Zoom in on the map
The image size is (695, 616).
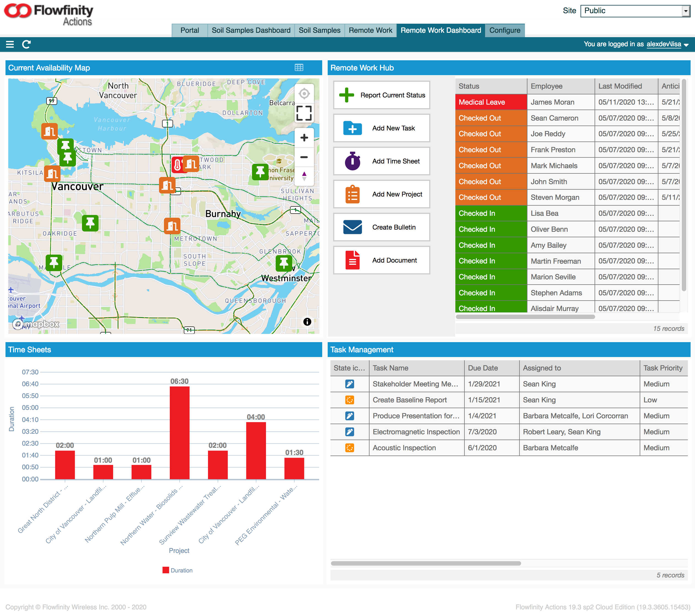(304, 138)
